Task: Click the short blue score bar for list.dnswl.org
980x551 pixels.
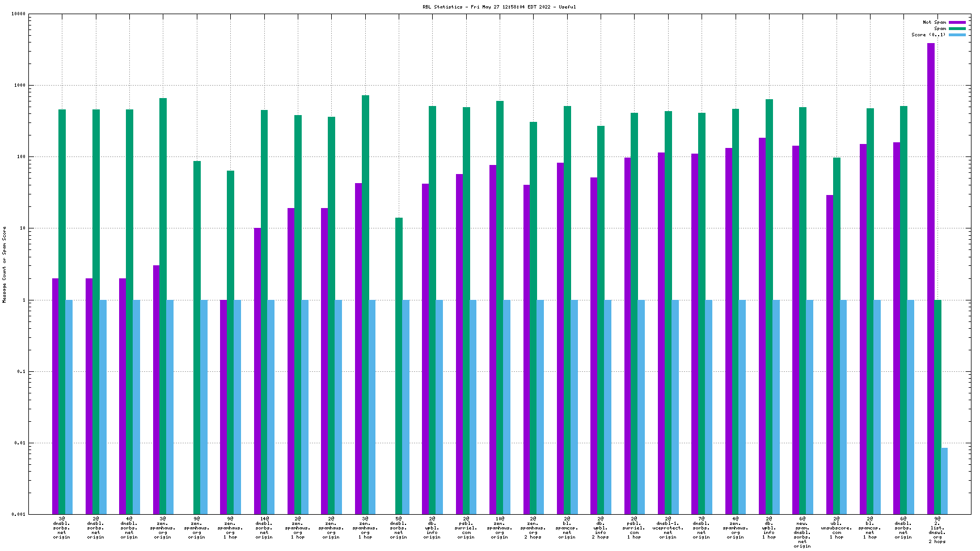Action: pyautogui.click(x=944, y=481)
